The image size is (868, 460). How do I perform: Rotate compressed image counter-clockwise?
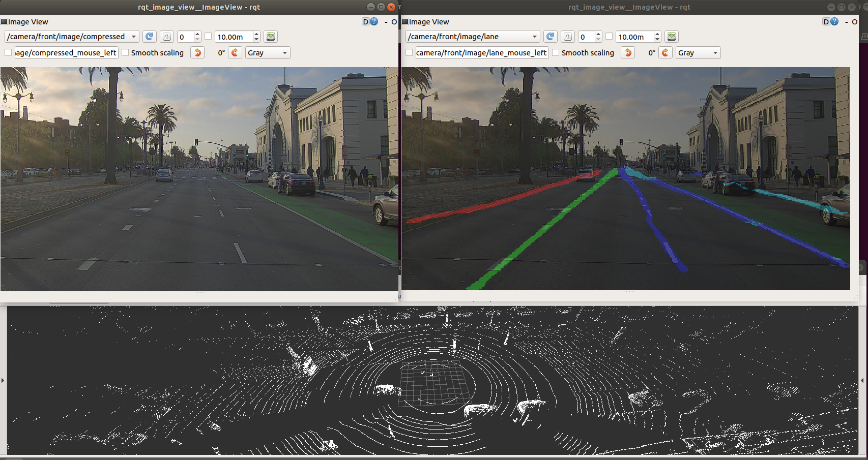pos(197,53)
